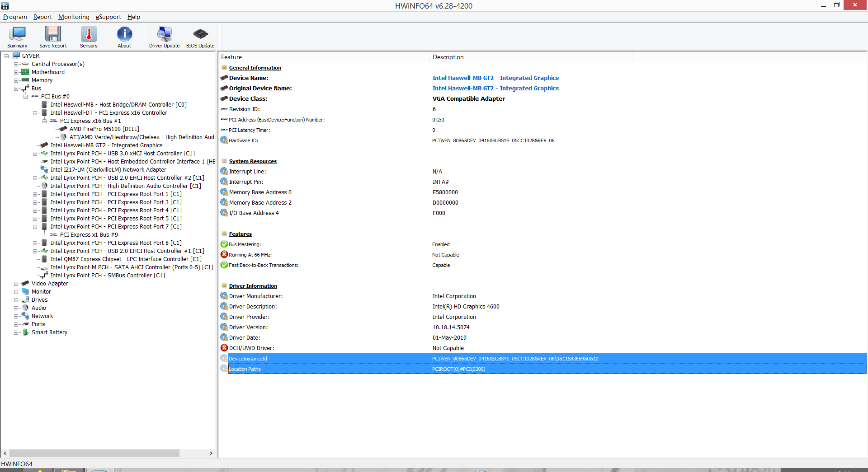Expand the Drives node
The width and height of the screenshot is (868, 472).
click(x=16, y=300)
